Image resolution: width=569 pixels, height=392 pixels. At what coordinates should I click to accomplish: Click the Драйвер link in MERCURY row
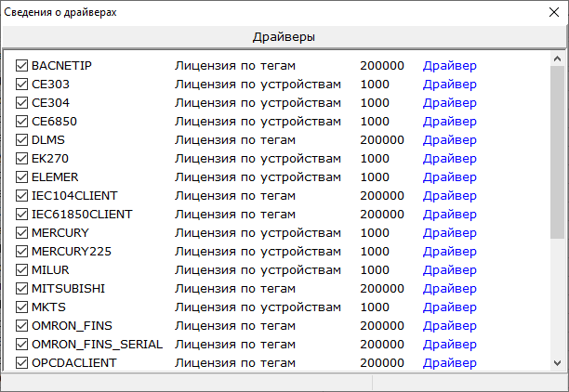click(450, 233)
